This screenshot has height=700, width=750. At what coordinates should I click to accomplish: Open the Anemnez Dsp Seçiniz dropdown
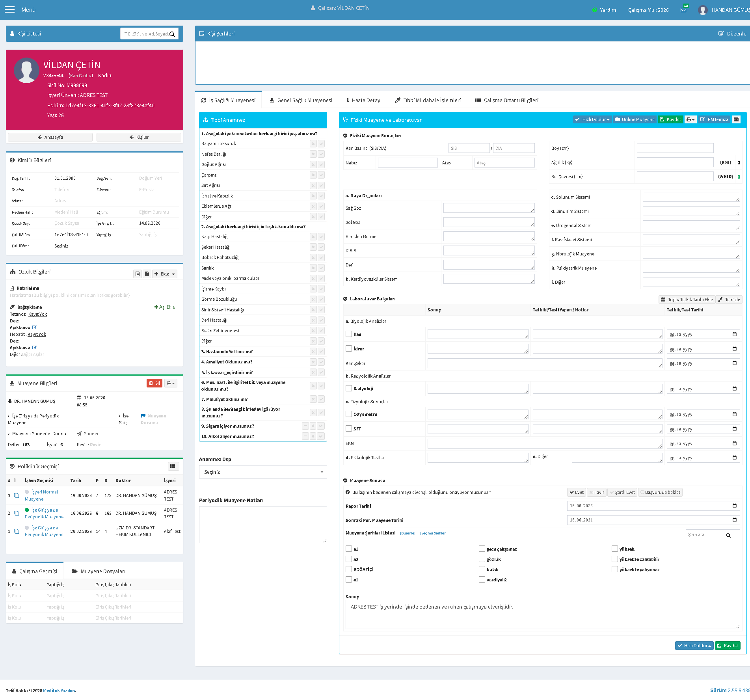point(263,472)
